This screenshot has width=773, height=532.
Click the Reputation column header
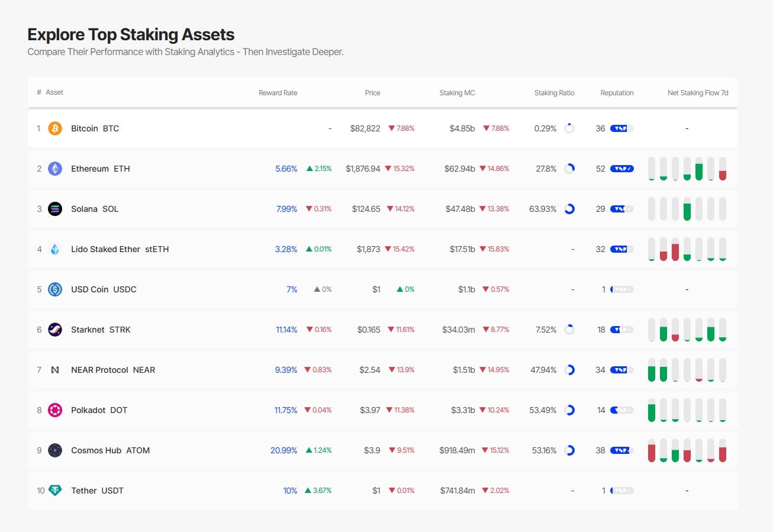(x=617, y=93)
